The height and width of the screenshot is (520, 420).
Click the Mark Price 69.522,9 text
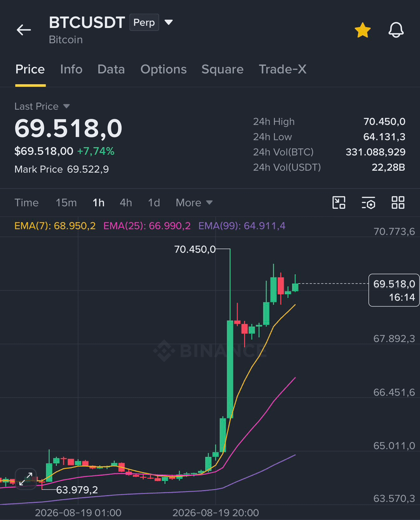point(62,170)
